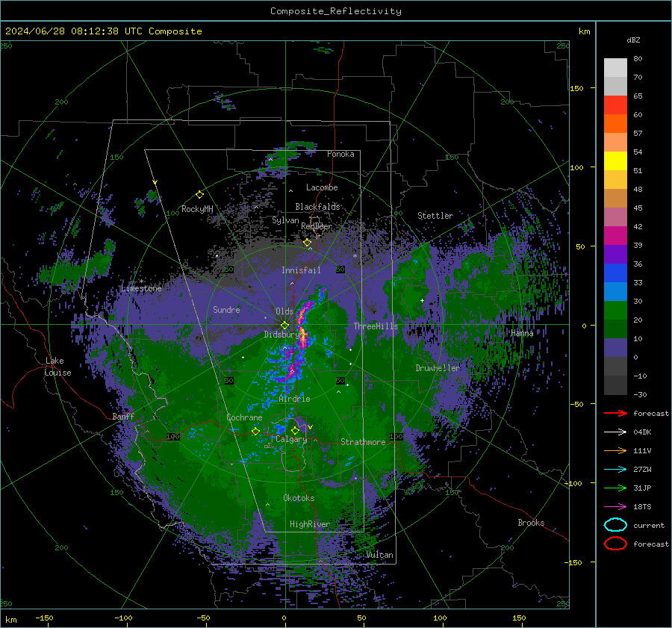Viewport: 672px width, 628px height.
Task: Click the RockyMH label
Action: (197, 209)
